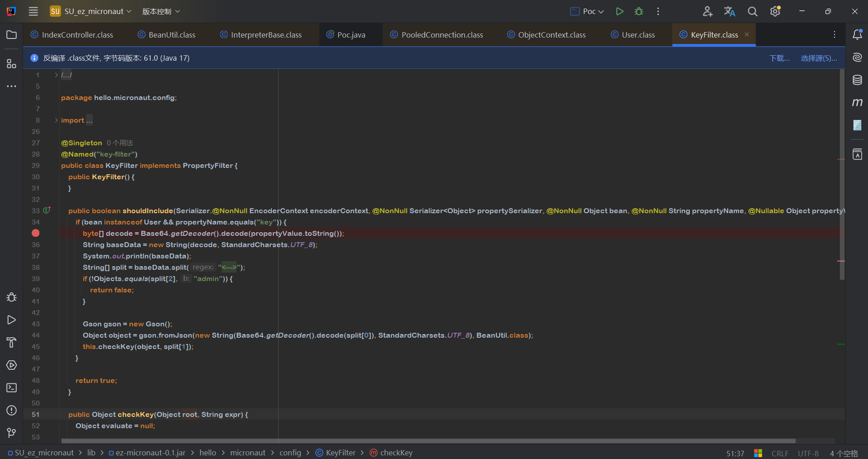Debug the Poc configuration
The width and height of the screenshot is (868, 459).
639,11
